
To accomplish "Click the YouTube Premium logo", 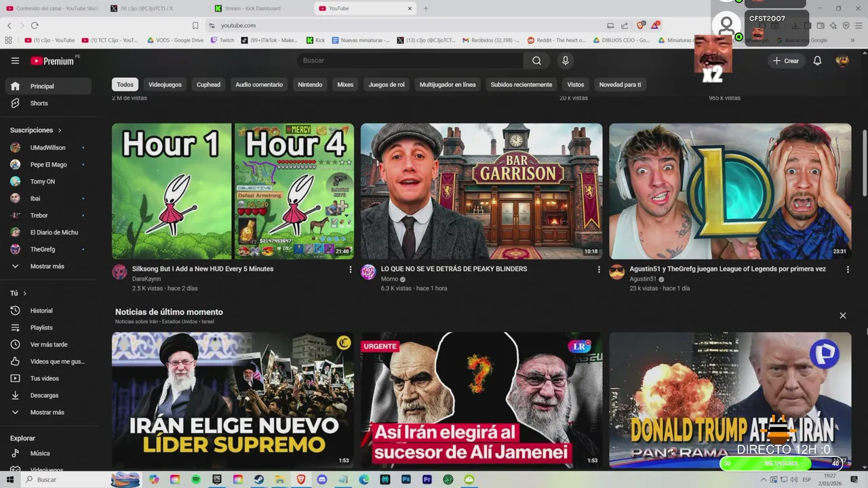I will click(x=52, y=61).
